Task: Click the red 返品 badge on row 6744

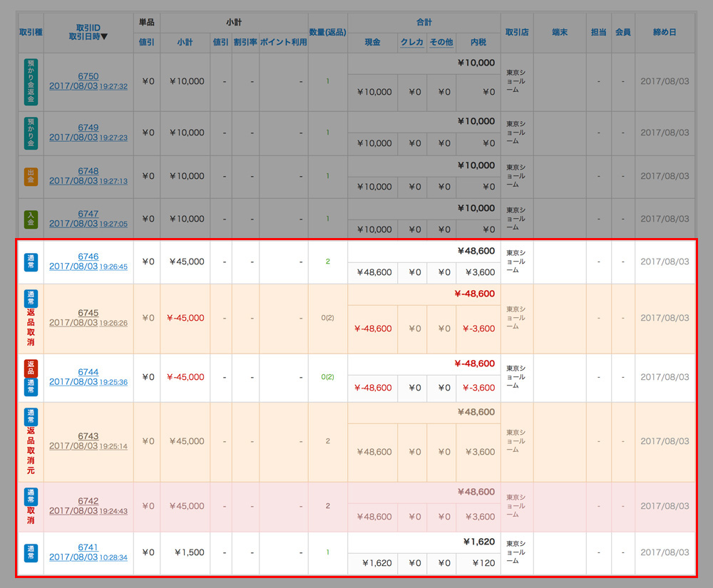Action: click(x=31, y=368)
